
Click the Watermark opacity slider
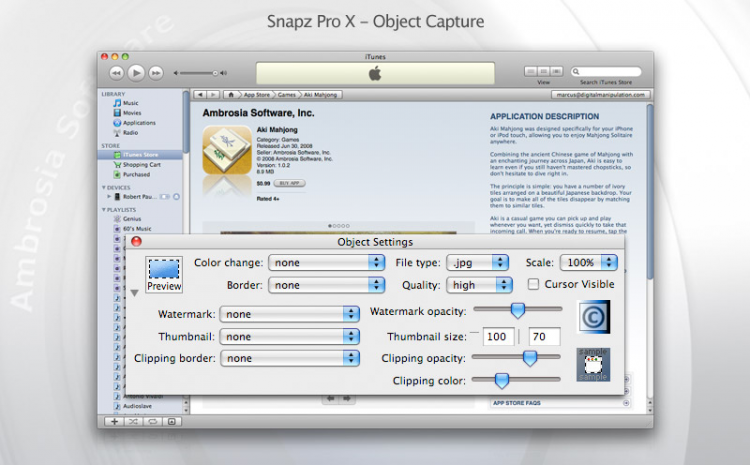(x=518, y=310)
